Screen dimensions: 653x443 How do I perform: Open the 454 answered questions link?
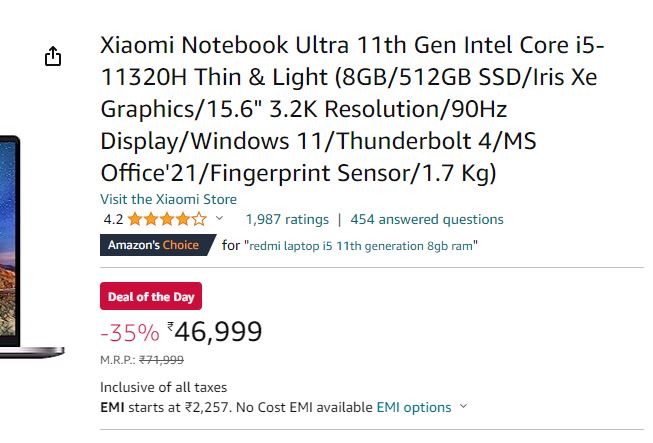(x=427, y=219)
